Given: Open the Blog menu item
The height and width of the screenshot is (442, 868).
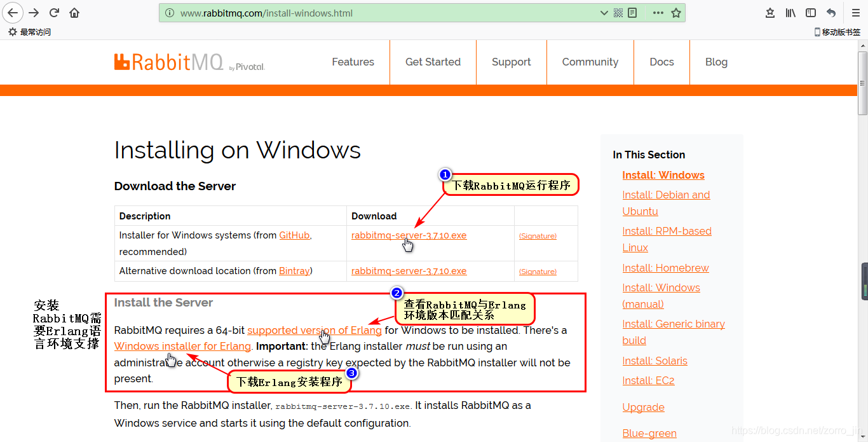Looking at the screenshot, I should point(716,62).
